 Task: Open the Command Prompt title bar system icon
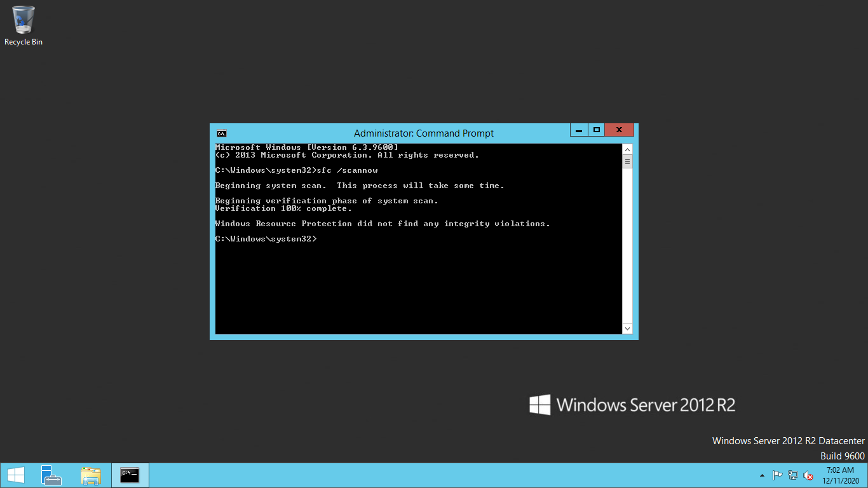coord(222,133)
